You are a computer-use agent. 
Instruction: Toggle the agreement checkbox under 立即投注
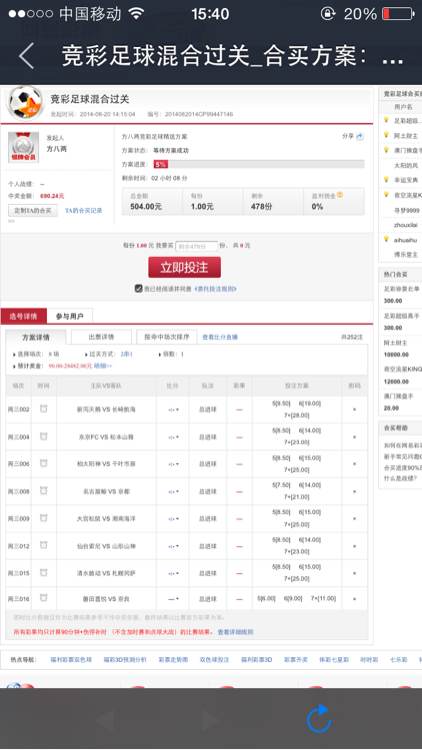coord(138,288)
